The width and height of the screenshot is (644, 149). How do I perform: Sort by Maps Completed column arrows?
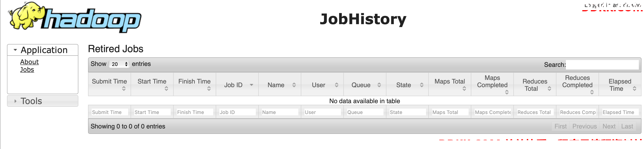(507, 92)
